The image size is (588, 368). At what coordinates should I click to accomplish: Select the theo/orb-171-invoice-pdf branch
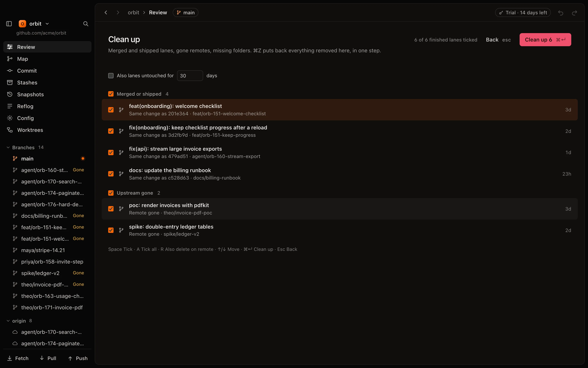[47, 307]
